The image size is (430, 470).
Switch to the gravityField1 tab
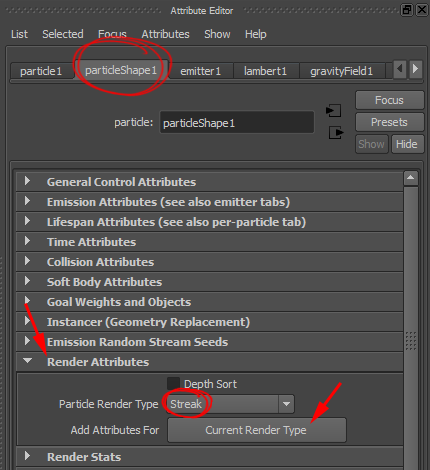tap(342, 71)
